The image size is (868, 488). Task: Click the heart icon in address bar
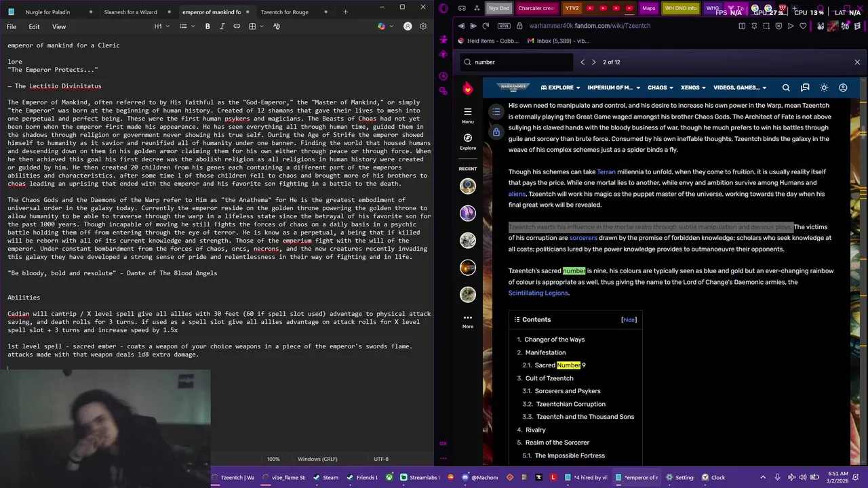803,26
